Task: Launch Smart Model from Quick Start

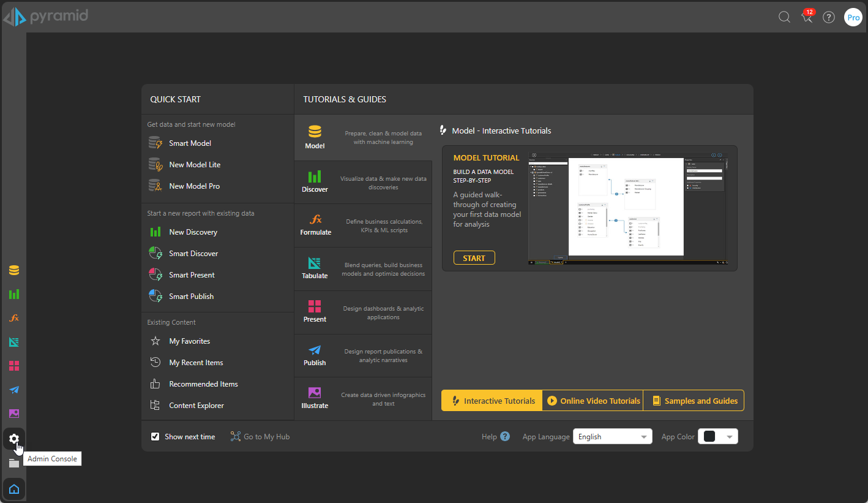Action: [x=190, y=143]
